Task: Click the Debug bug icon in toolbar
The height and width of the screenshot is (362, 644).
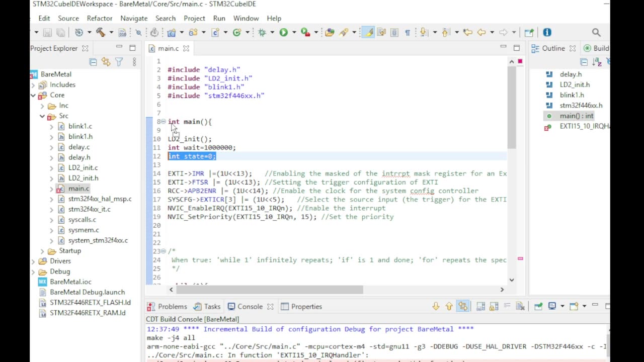Action: (x=262, y=32)
